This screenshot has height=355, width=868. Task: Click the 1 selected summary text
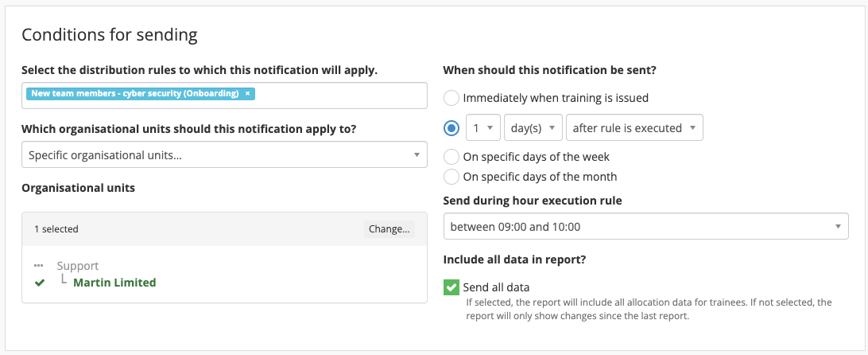coord(56,229)
